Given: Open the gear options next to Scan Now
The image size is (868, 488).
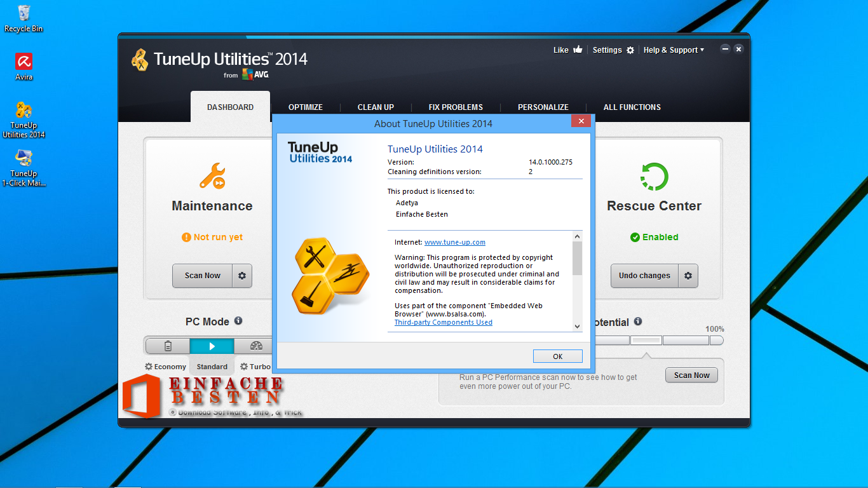Looking at the screenshot, I should pos(241,276).
